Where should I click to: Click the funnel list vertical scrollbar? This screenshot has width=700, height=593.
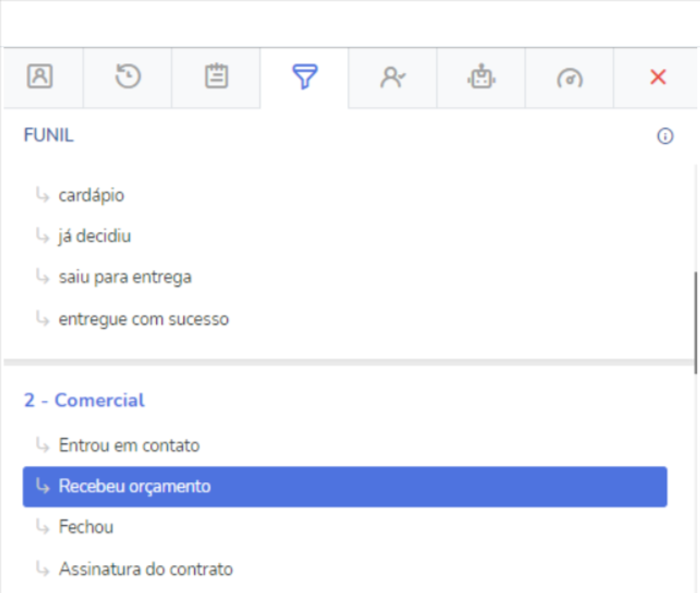pyautogui.click(x=696, y=323)
